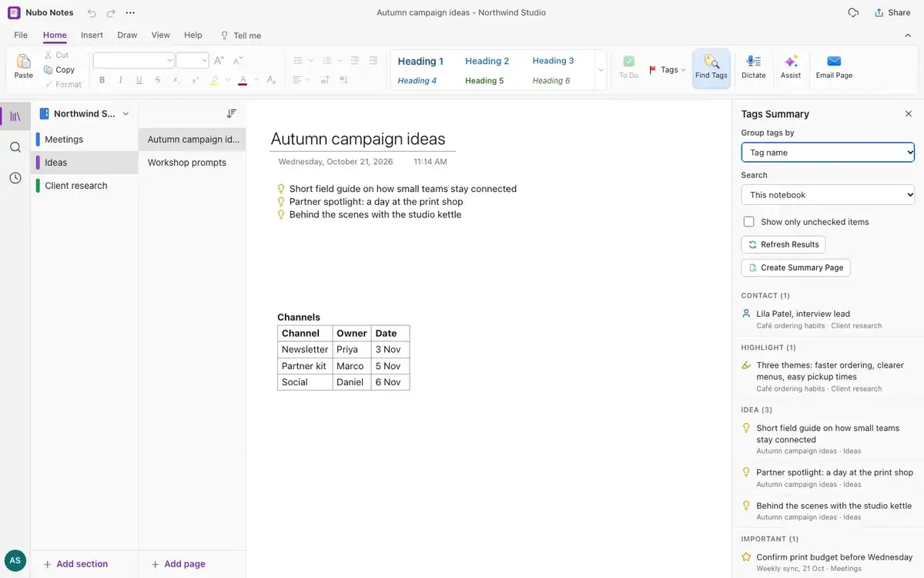Open the notebooks library icon
924x578 pixels.
(x=15, y=116)
